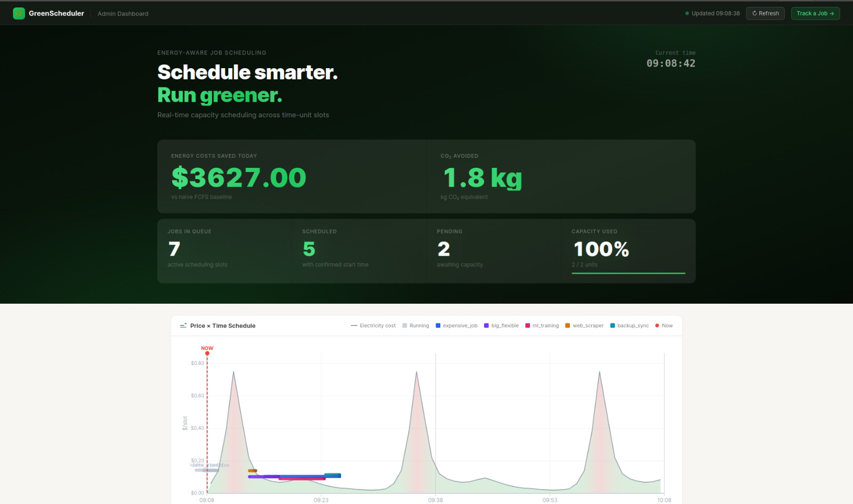This screenshot has height=504, width=853.
Task: Click the awaiting capacity caption
Action: click(x=460, y=265)
